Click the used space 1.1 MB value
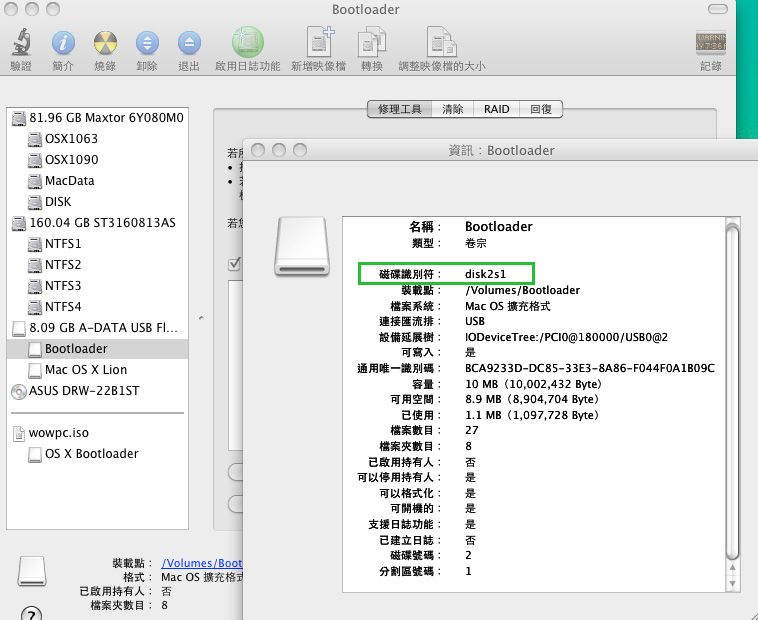758x620 pixels. (532, 415)
